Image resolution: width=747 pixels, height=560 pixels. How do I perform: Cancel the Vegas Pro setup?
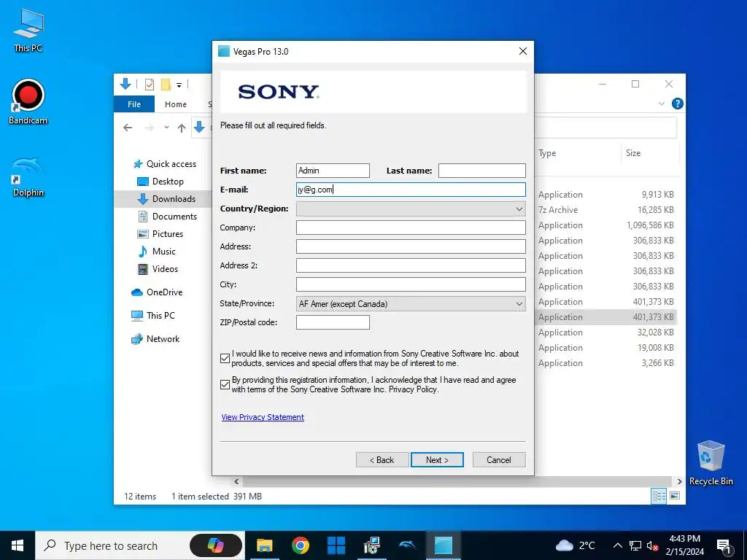pos(499,460)
